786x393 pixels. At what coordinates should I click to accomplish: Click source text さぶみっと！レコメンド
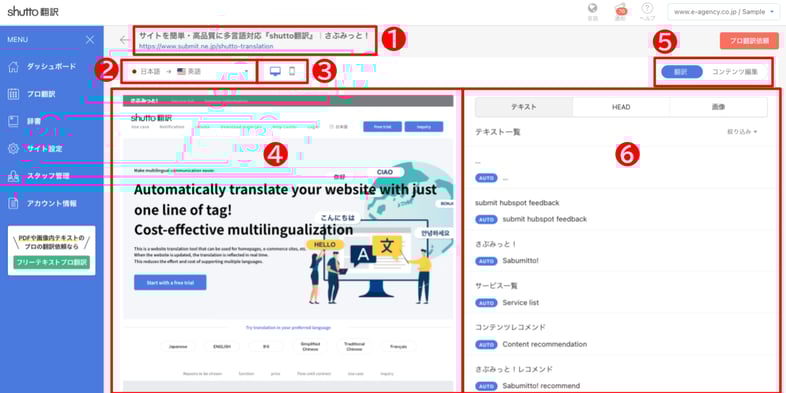pyautogui.click(x=514, y=369)
